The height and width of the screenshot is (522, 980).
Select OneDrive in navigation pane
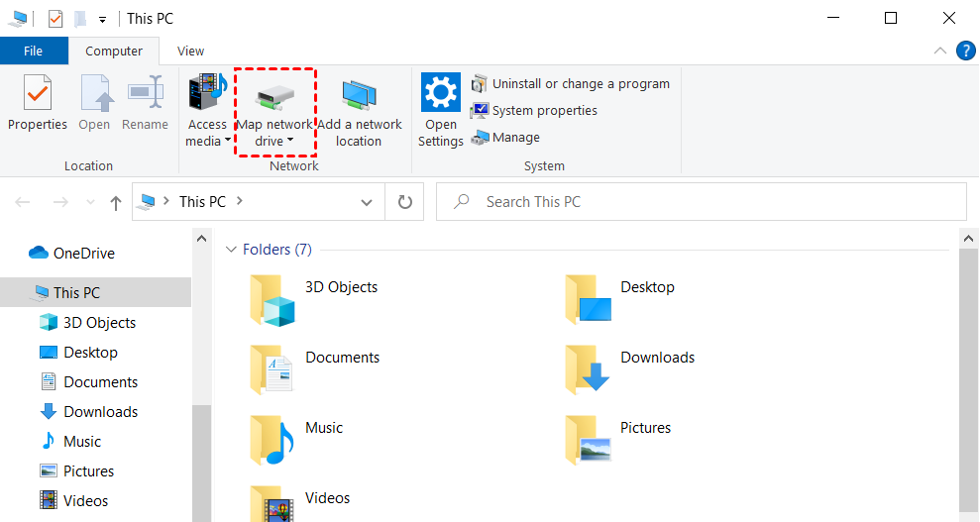pos(72,253)
